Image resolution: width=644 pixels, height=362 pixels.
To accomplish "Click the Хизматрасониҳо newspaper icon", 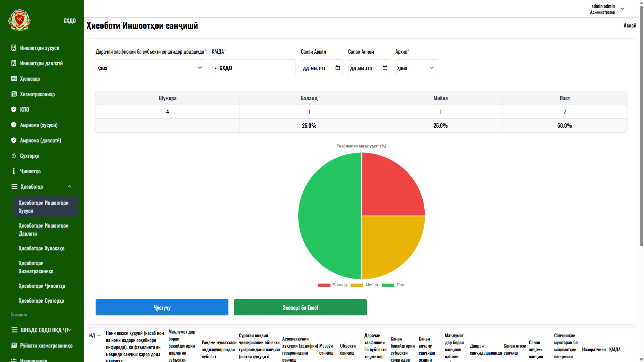I will pyautogui.click(x=14, y=94).
